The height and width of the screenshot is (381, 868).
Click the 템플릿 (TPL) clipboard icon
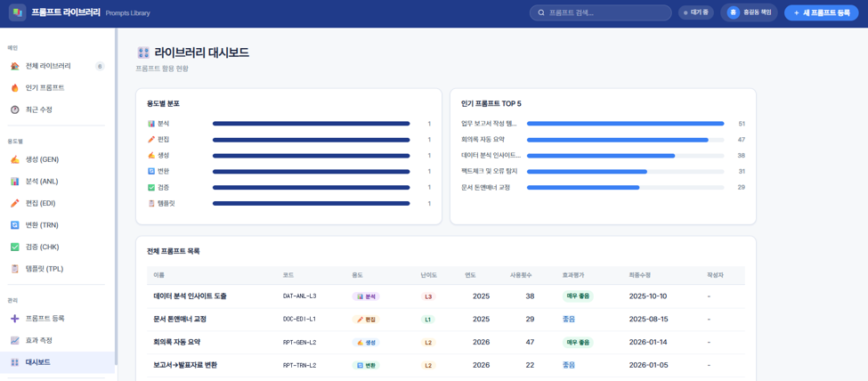click(x=15, y=269)
